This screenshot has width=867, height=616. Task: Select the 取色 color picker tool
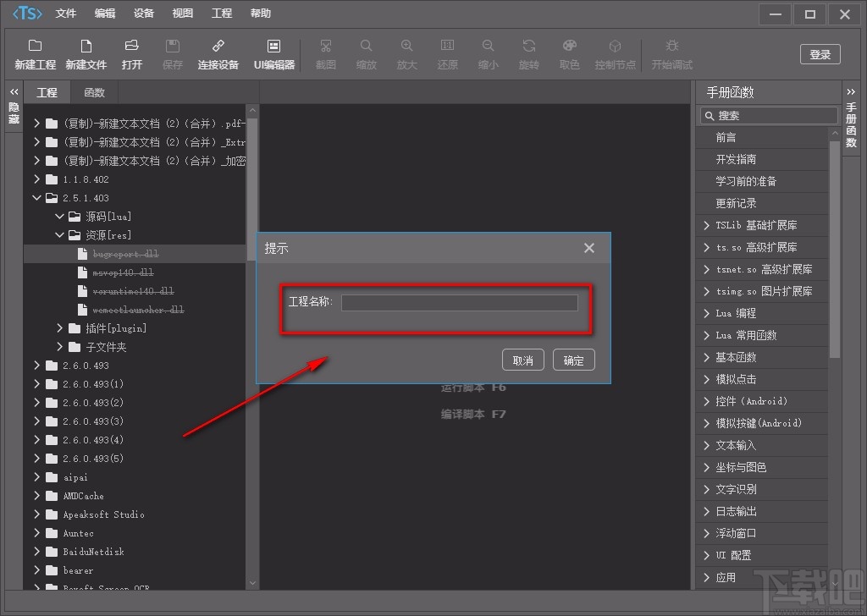[x=569, y=47]
